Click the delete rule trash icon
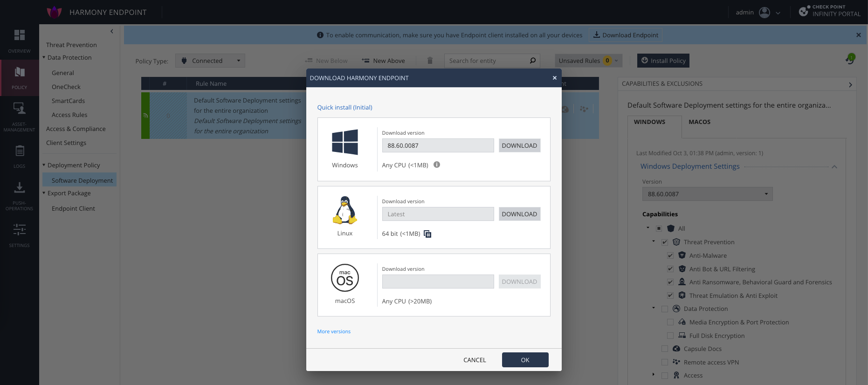The height and width of the screenshot is (385, 868). pos(430,61)
